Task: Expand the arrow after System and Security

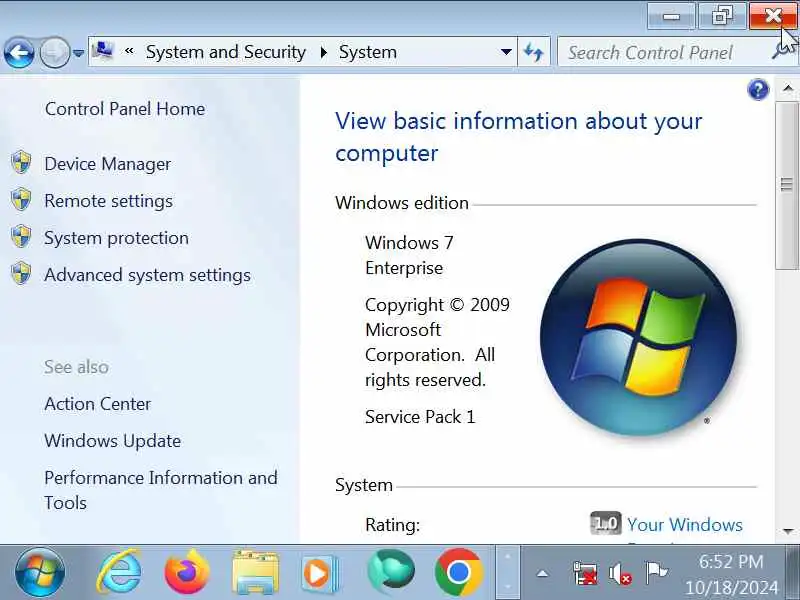Action: point(323,52)
